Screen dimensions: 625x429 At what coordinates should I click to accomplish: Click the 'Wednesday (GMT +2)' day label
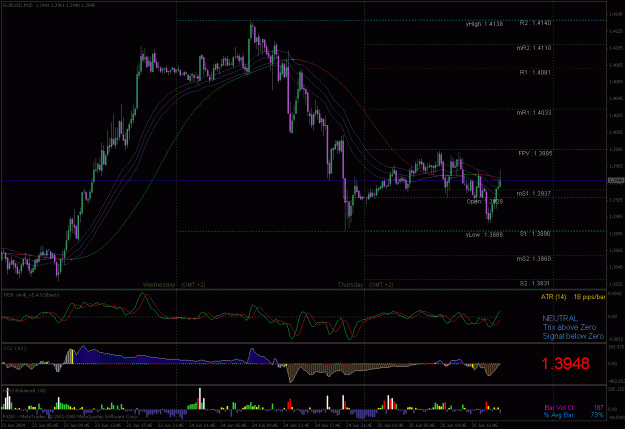click(174, 285)
